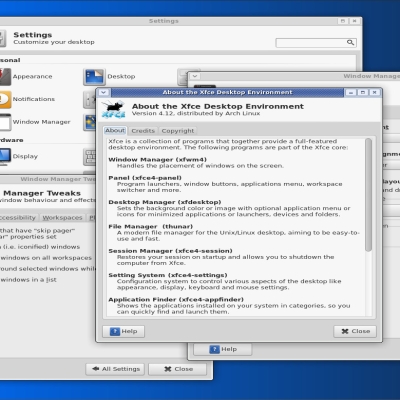Switch to the Copyright tab
The width and height of the screenshot is (400, 400).
[x=178, y=131]
